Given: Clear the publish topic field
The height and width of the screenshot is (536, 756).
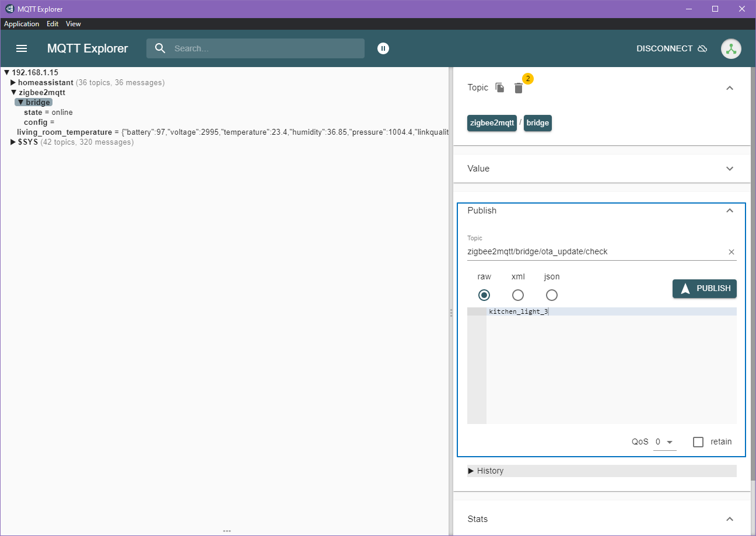Looking at the screenshot, I should pos(731,252).
